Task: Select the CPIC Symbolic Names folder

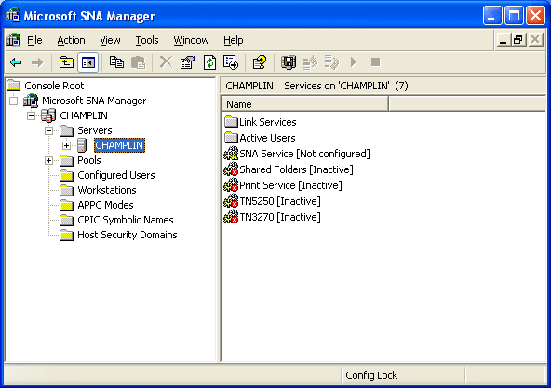Action: coord(126,220)
